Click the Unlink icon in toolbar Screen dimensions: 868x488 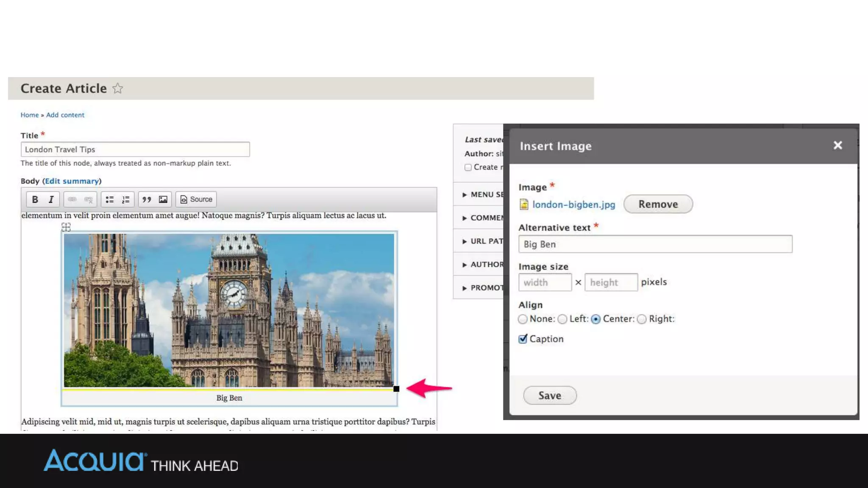click(x=88, y=200)
